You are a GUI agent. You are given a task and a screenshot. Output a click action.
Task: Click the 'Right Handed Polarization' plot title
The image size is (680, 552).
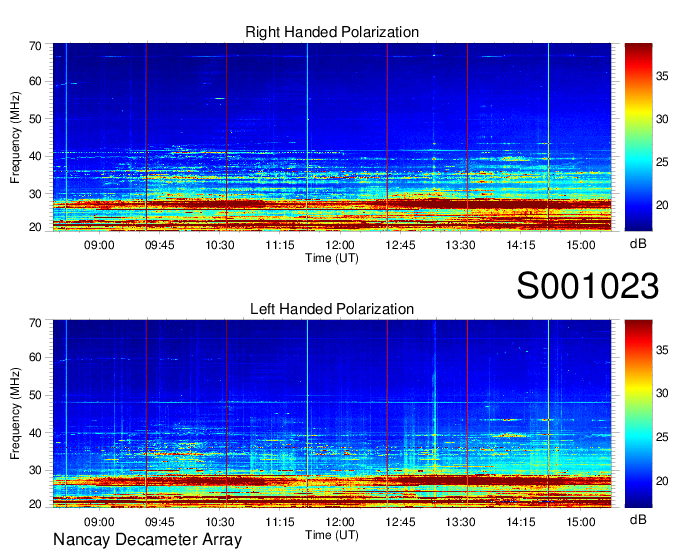[x=332, y=32]
